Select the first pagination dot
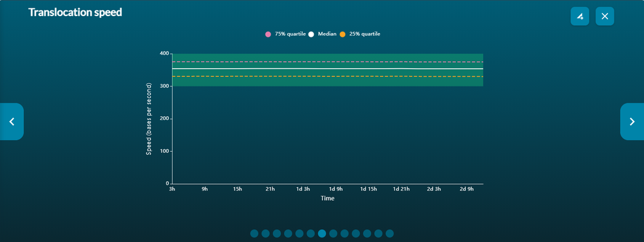This screenshot has width=644, height=242. (254, 234)
